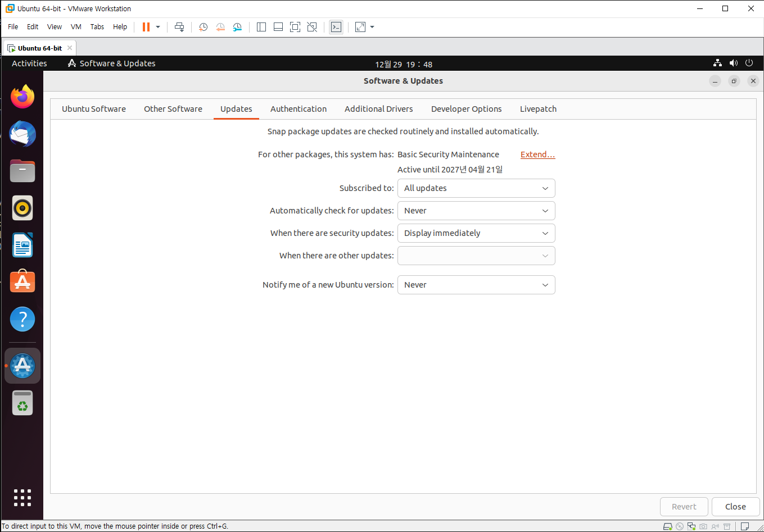Switch to the Other Software tab
Image resolution: width=764 pixels, height=532 pixels.
(173, 109)
